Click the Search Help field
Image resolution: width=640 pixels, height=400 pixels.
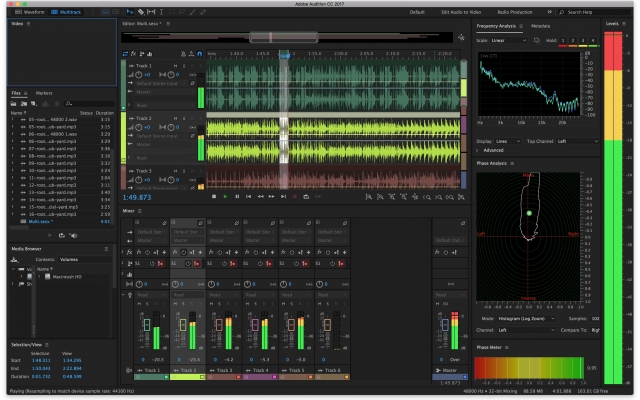click(x=595, y=12)
